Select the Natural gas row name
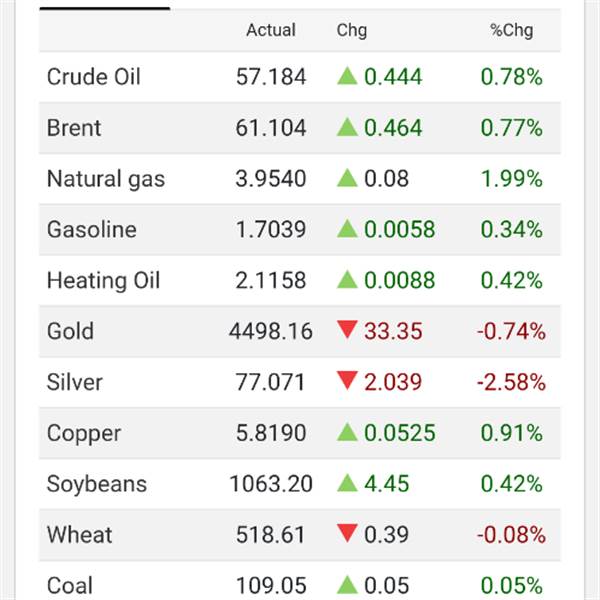The height and width of the screenshot is (600, 600). pos(105,179)
